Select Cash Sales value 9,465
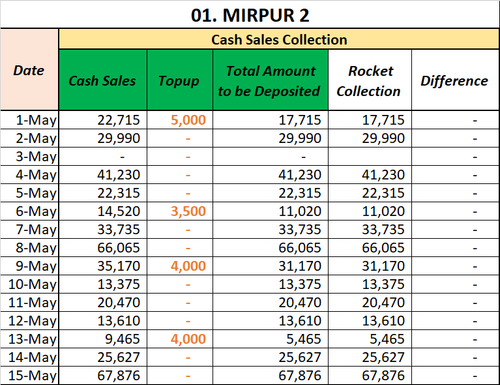The height and width of the screenshot is (385, 500). click(x=103, y=339)
